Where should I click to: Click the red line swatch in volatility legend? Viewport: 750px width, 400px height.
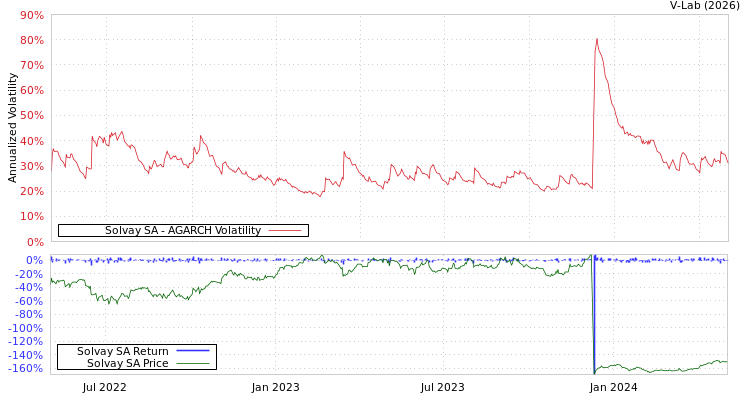pos(285,231)
